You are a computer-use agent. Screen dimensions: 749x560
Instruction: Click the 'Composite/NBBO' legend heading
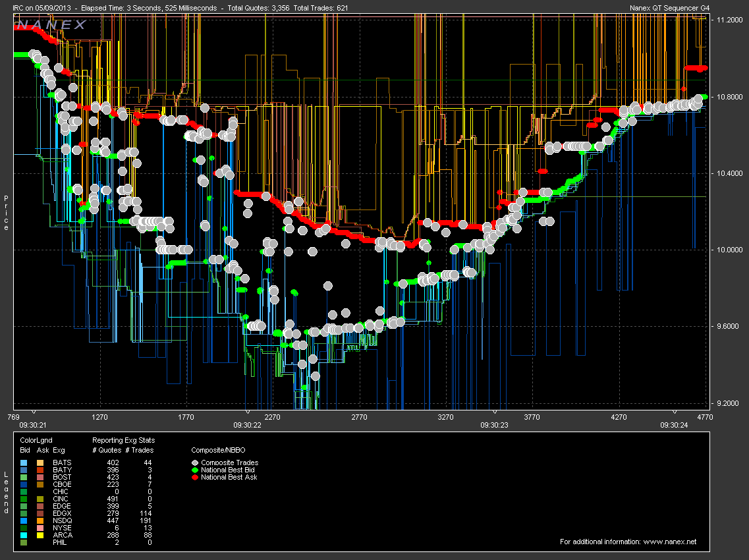(218, 450)
